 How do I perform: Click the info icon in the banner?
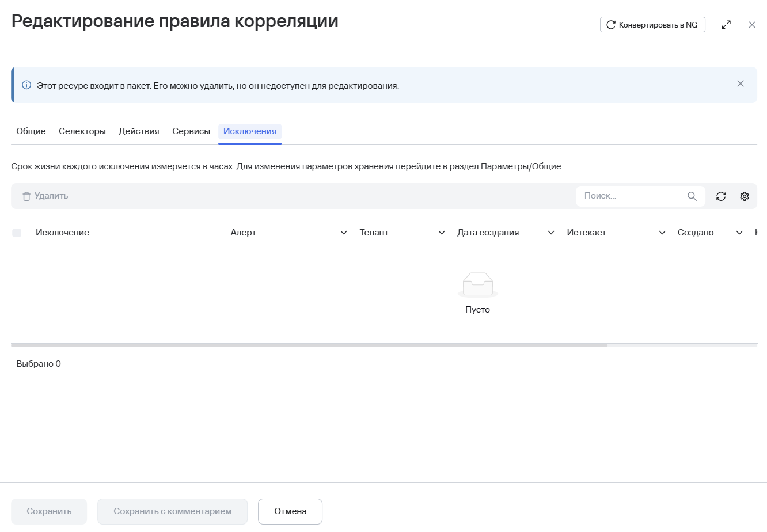[26, 85]
